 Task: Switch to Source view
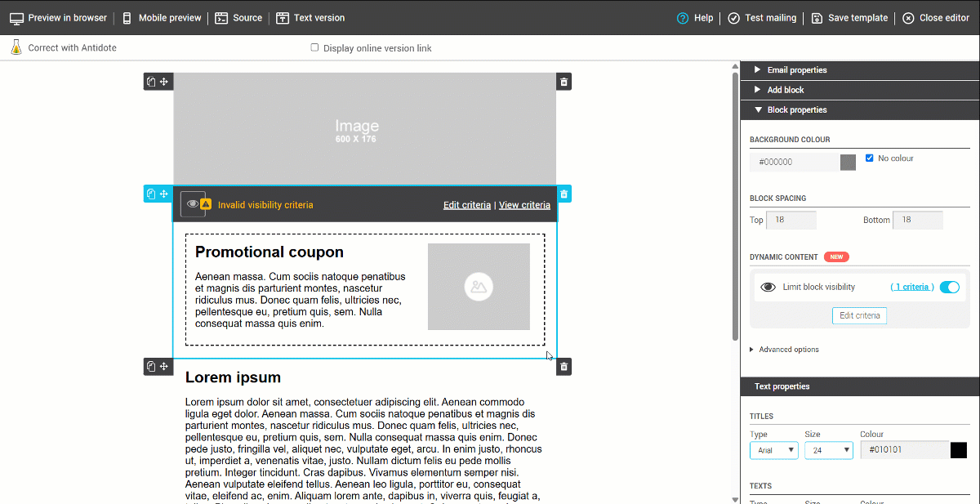(238, 18)
